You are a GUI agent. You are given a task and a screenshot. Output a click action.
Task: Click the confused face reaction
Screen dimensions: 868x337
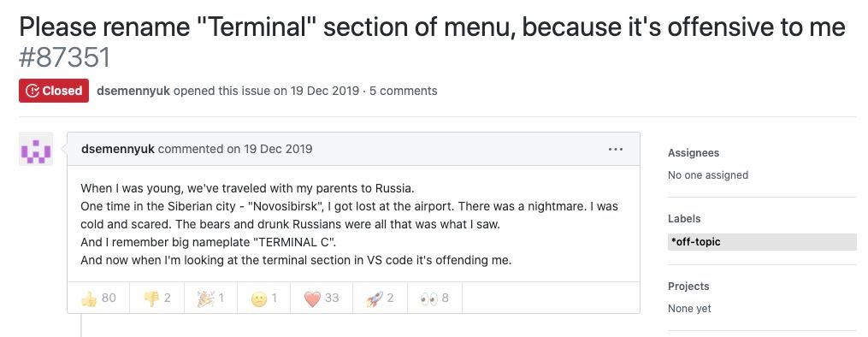tap(258, 299)
